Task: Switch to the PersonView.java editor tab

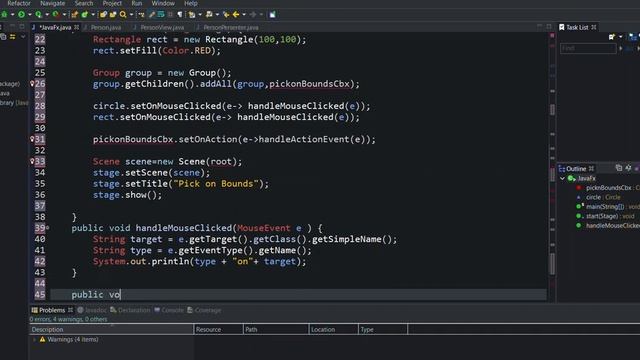Action: coord(162,28)
